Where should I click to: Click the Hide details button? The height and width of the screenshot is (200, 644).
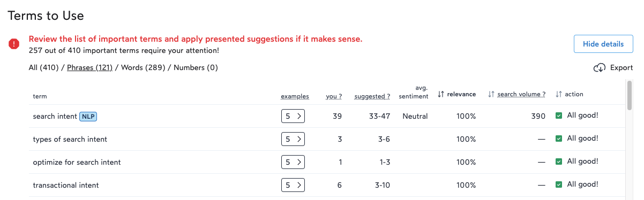tap(603, 44)
